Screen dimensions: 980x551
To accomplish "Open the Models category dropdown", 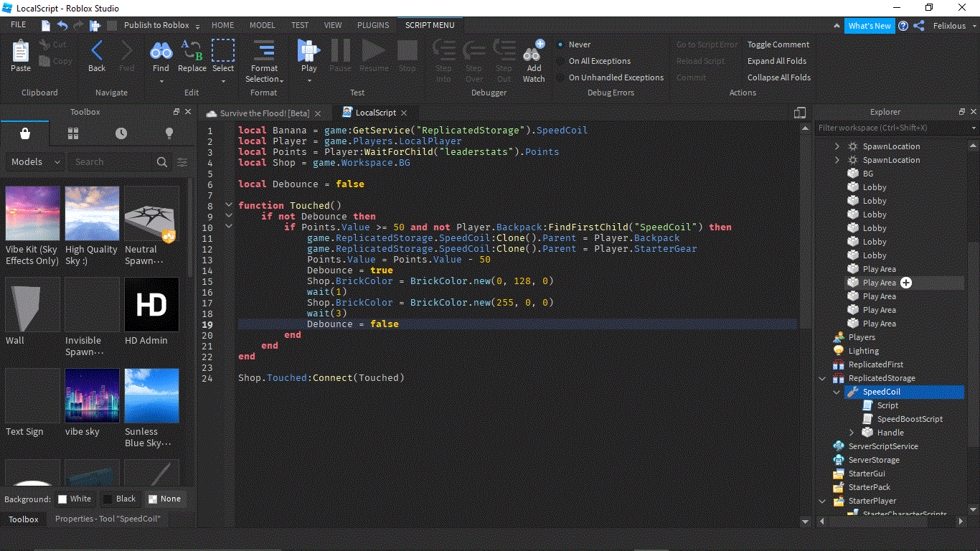I will coord(35,162).
